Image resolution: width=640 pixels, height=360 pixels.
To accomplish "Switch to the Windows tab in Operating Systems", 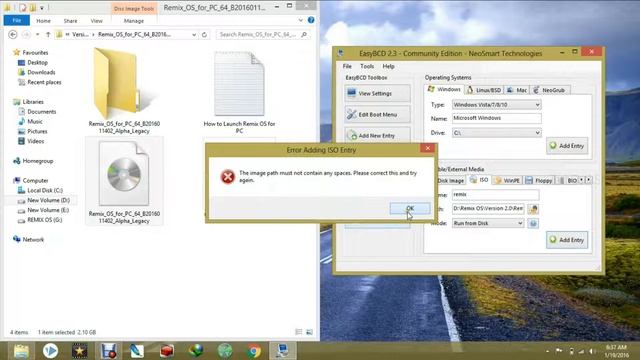I will click(x=444, y=89).
